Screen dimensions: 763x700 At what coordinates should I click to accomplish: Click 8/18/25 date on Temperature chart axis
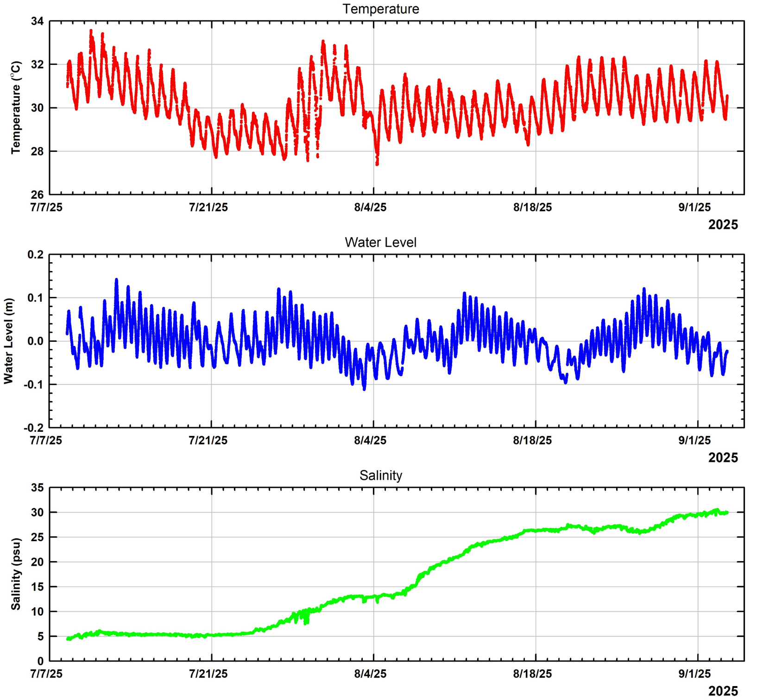click(532, 207)
